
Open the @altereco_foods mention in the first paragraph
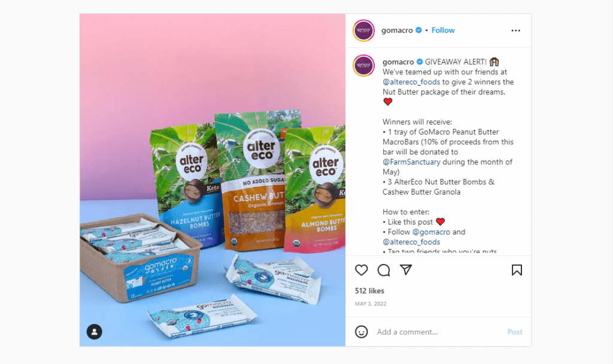(411, 81)
